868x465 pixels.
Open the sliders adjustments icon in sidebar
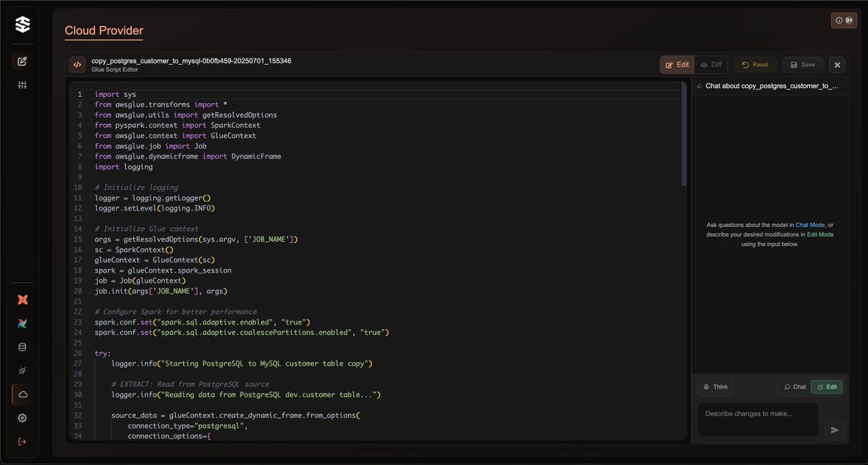tap(22, 85)
